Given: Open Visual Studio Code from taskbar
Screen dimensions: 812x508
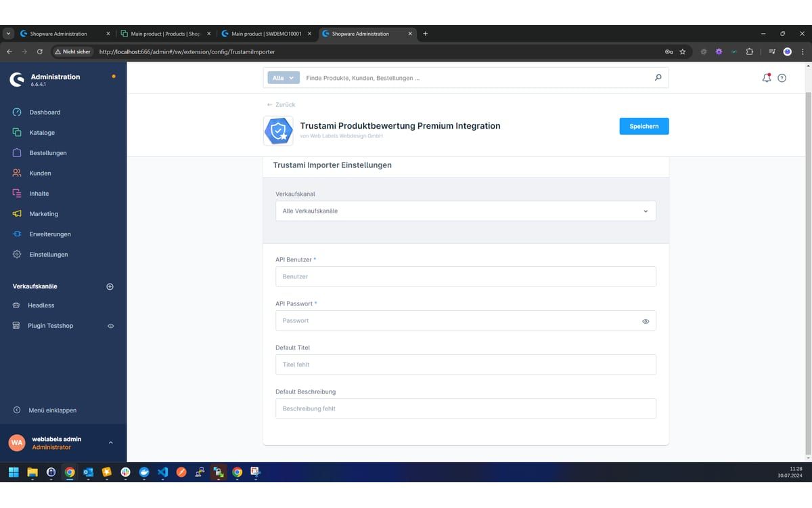Looking at the screenshot, I should coord(162,472).
